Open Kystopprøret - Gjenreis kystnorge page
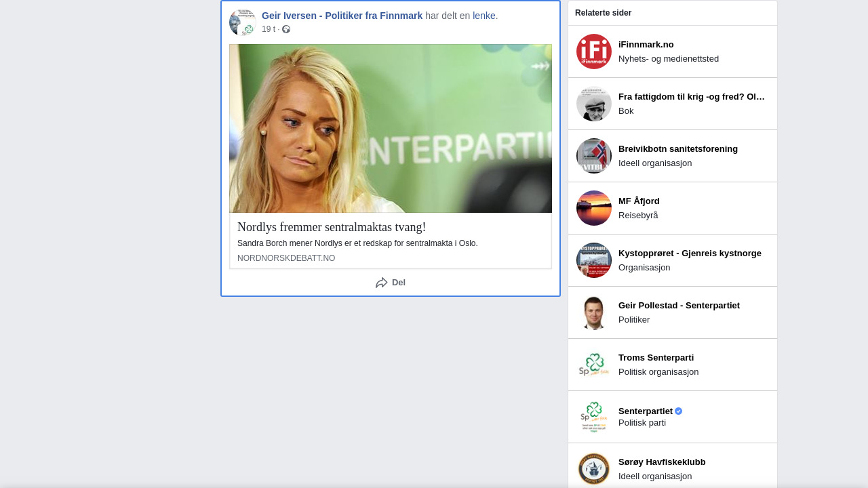Image resolution: width=868 pixels, height=488 pixels. pos(690,253)
